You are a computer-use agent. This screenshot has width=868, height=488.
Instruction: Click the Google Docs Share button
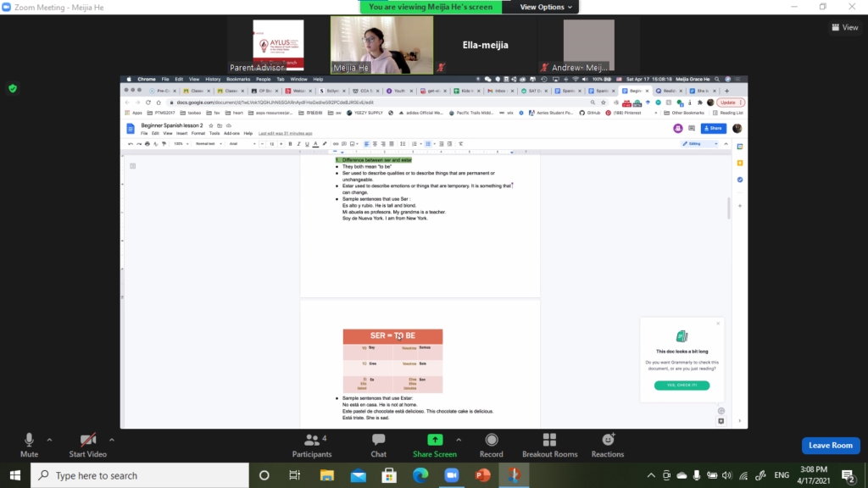tap(713, 129)
